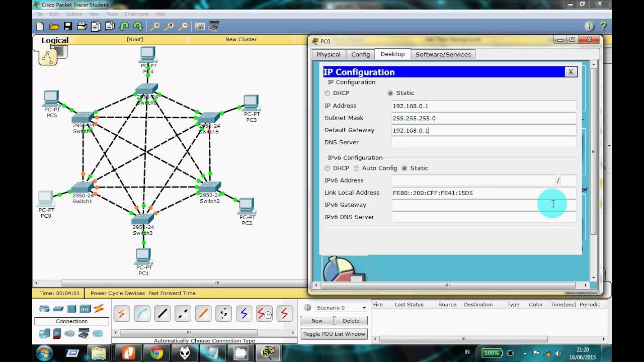644x362 pixels.
Task: Open the File menu
Action: click(39, 14)
